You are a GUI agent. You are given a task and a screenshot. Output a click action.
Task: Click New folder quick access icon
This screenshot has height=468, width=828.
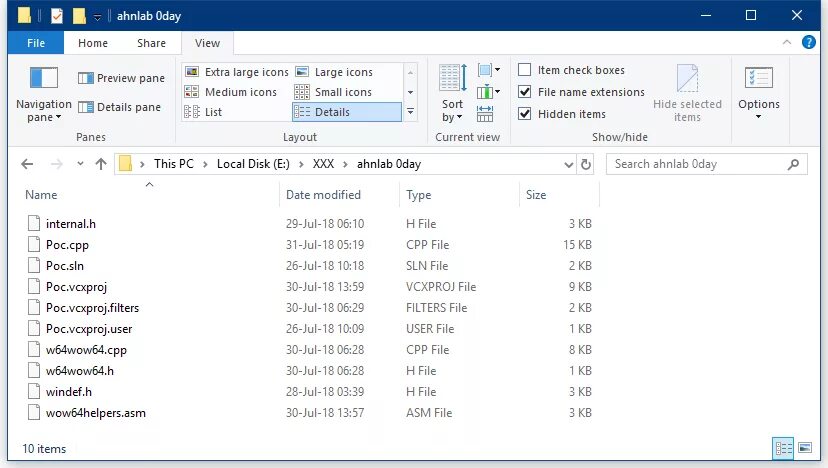pos(79,16)
